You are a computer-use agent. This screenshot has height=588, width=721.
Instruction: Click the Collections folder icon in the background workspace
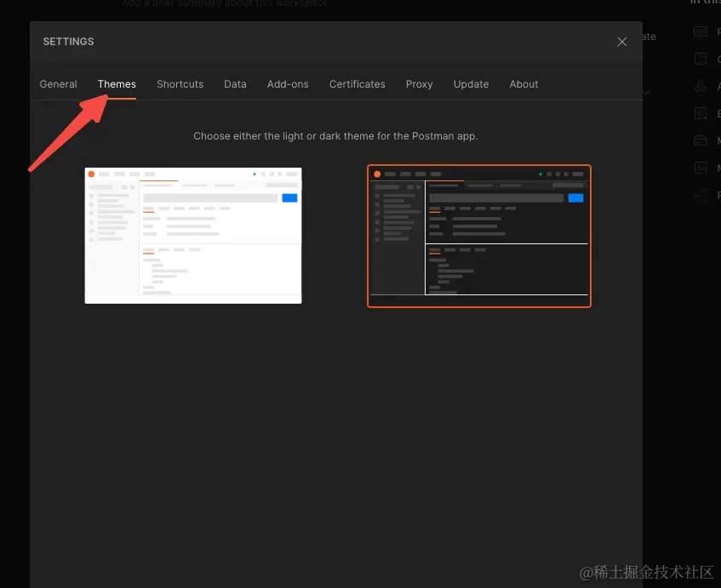[x=701, y=59]
